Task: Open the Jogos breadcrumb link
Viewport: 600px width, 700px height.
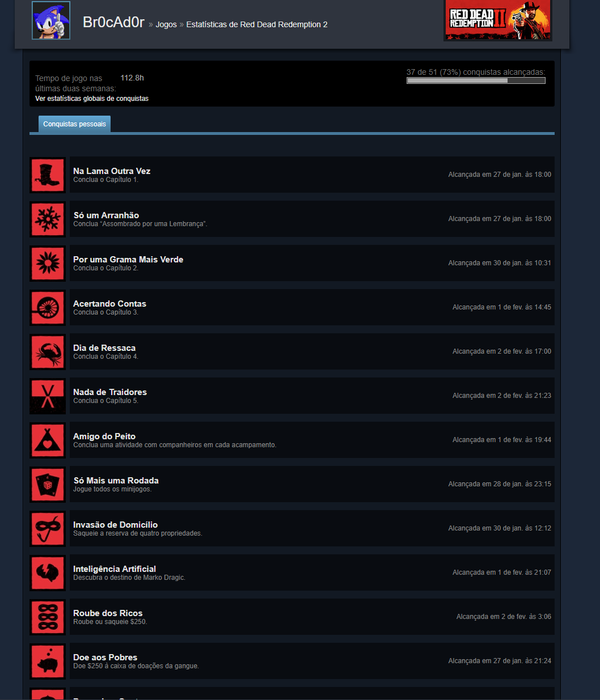Action: [166, 24]
